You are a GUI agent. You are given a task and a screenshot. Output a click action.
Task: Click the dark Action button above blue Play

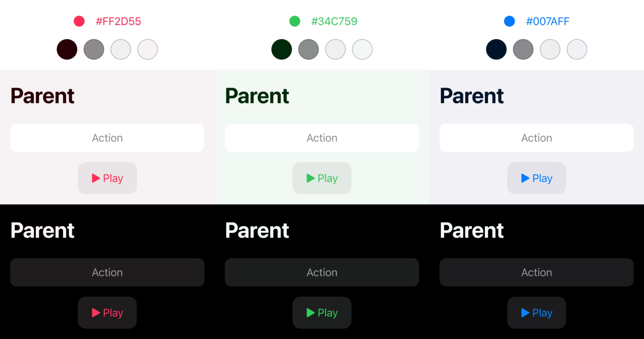(x=537, y=272)
